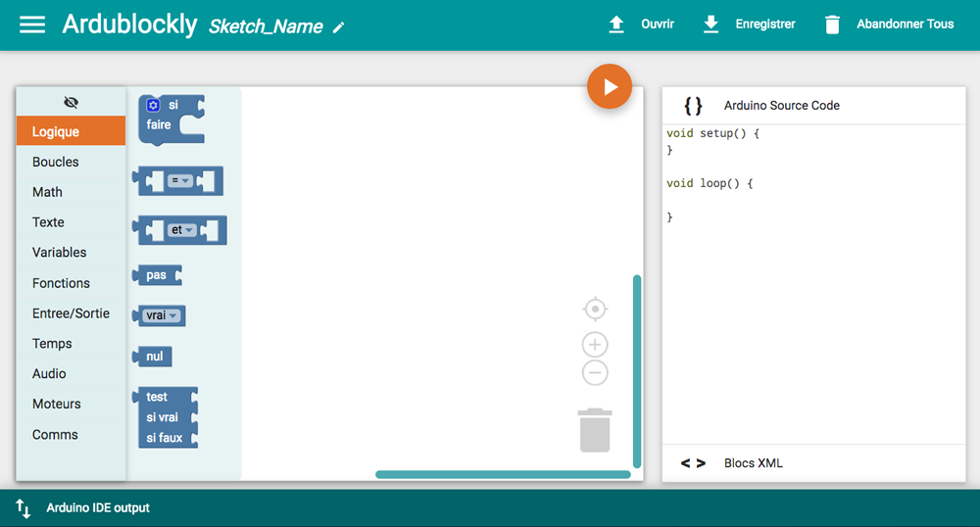Hide the toolbox using the eye icon
The width and height of the screenshot is (980, 527).
(71, 102)
